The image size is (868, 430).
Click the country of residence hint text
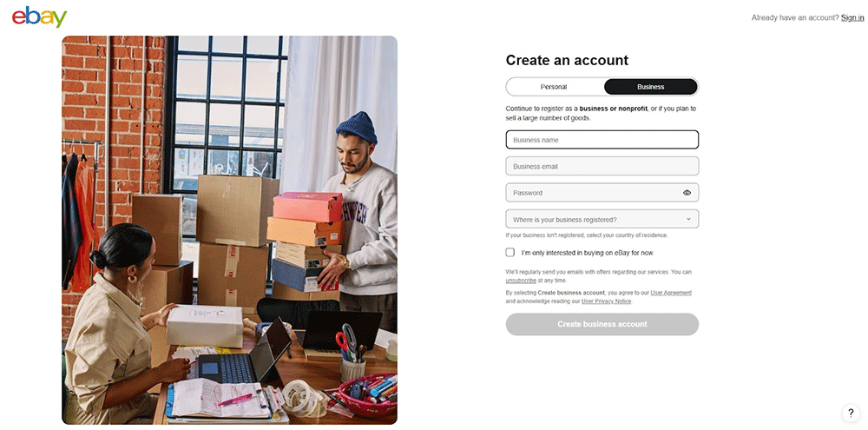click(587, 235)
